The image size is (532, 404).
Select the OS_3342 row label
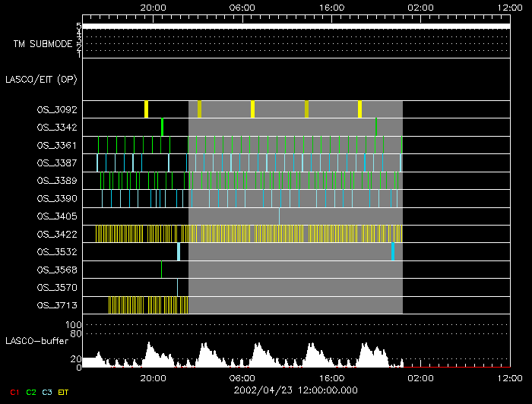point(57,128)
